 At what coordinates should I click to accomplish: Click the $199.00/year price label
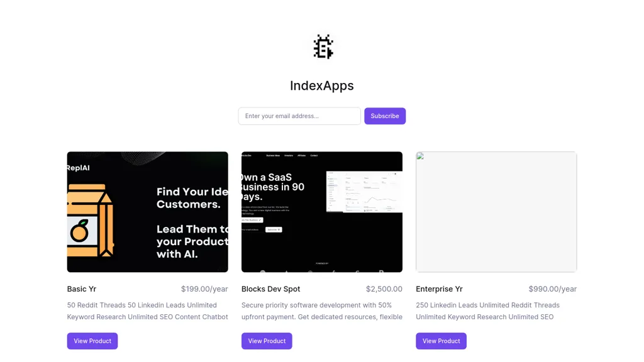pos(204,289)
